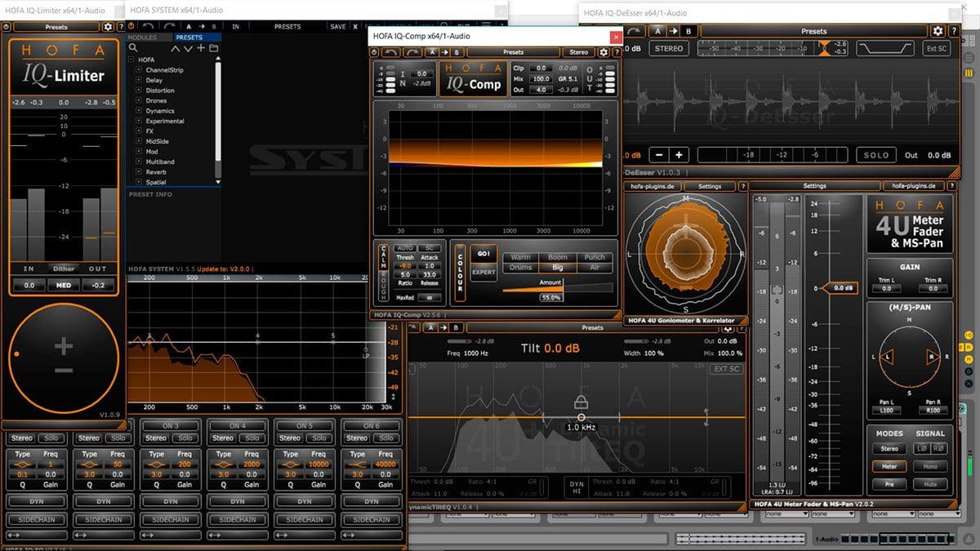The image size is (980, 551).
Task: Toggle the lock icon in DynamicTiltEQ
Action: pos(581,402)
